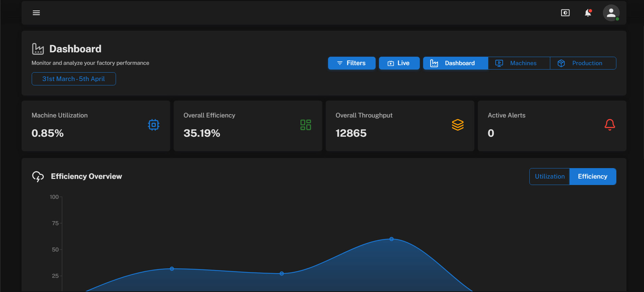Click 'Monitor and analyze your factory performance' subtitle
The height and width of the screenshot is (292, 644).
[90, 63]
